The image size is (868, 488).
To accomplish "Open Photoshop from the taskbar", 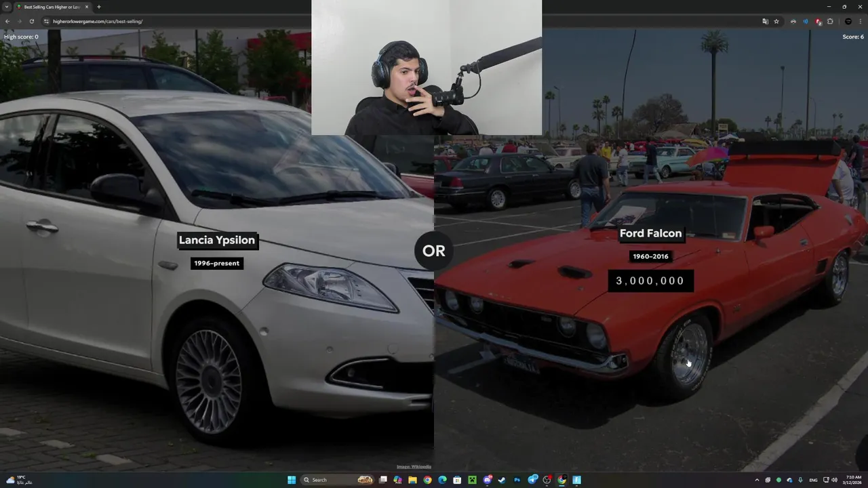I will click(x=517, y=480).
